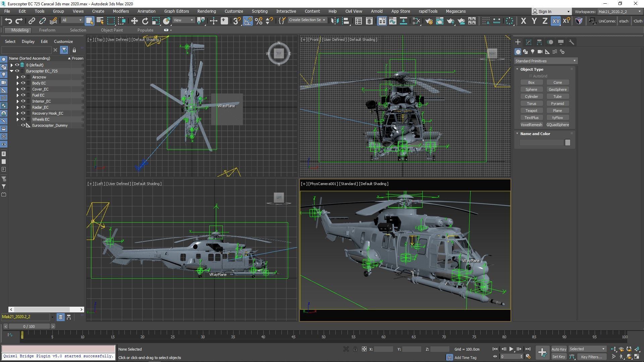Open the Rendering menu
The image size is (644, 362).
click(x=206, y=11)
